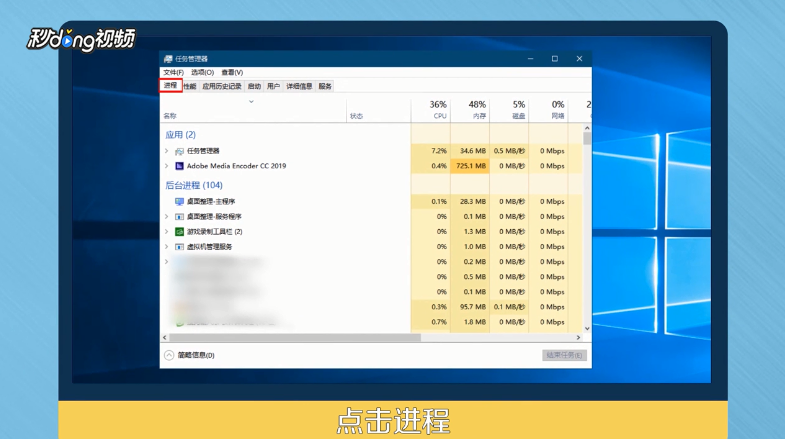This screenshot has width=785, height=439.
Task: Expand the 桌面整理-服务程序 process group
Action: pos(167,216)
